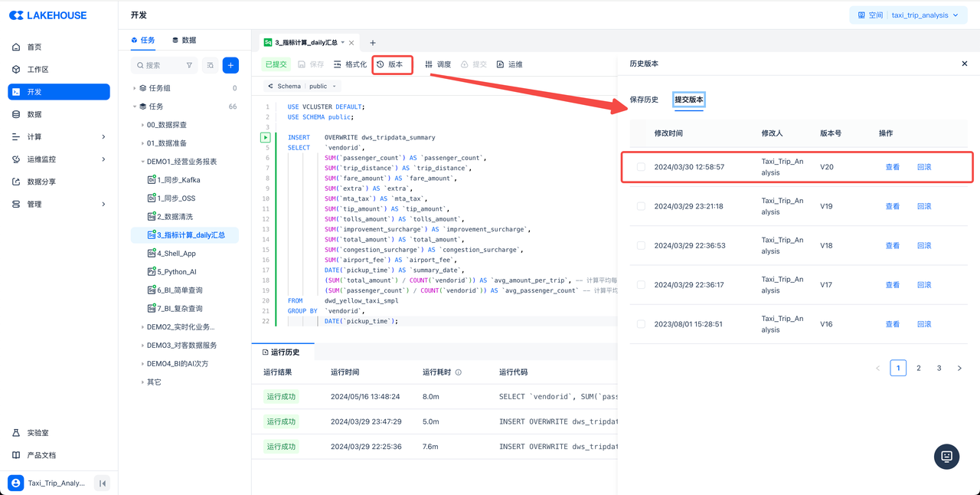Click the filter icon in search box

tap(189, 65)
